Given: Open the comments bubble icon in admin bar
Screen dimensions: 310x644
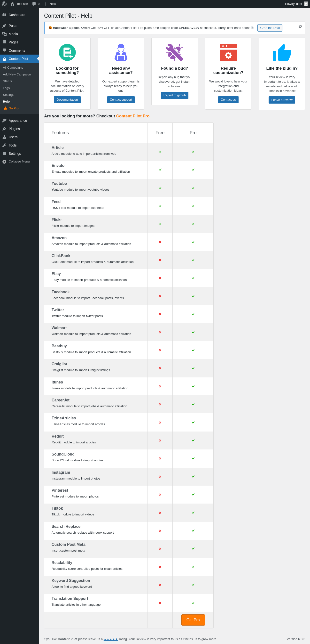Looking at the screenshot, I should 34,4.
